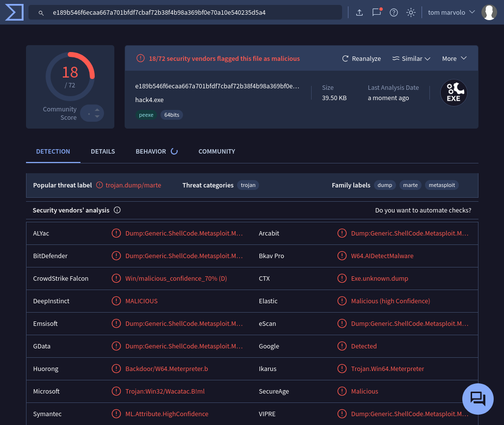Vote down the community score

tap(97, 116)
